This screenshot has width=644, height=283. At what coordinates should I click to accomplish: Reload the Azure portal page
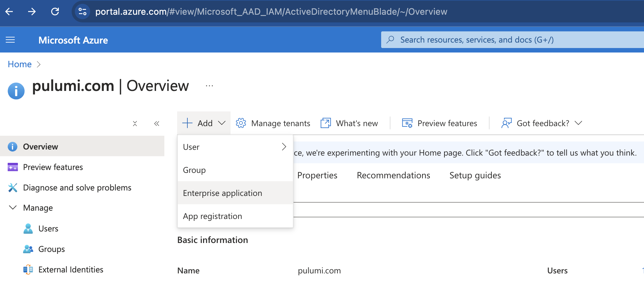[x=55, y=12]
